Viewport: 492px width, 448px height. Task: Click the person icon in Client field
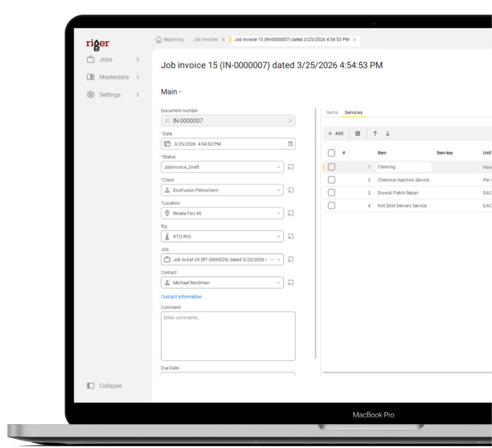(x=167, y=190)
